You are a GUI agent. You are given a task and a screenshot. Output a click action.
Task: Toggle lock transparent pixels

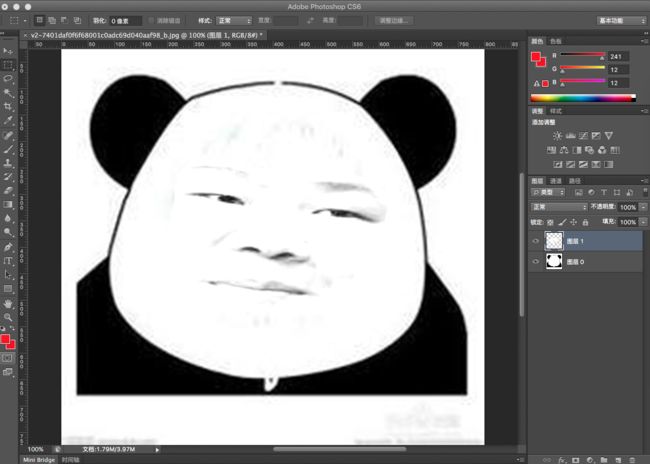pos(550,222)
